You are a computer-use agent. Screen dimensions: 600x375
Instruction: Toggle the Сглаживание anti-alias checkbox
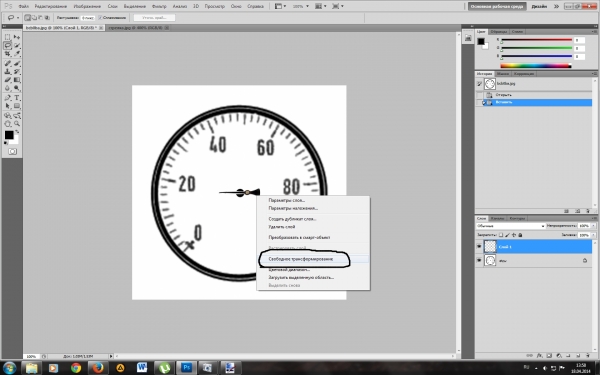100,18
